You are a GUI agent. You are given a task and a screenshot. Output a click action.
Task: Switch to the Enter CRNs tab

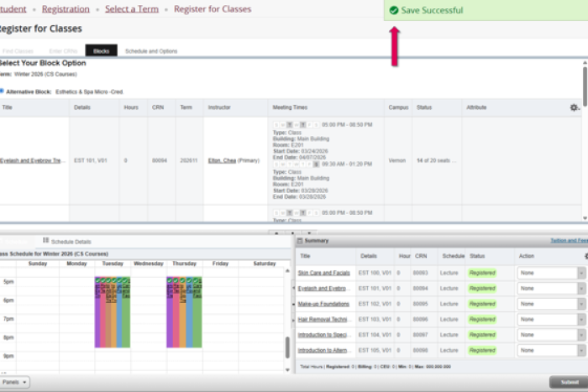[x=63, y=51]
